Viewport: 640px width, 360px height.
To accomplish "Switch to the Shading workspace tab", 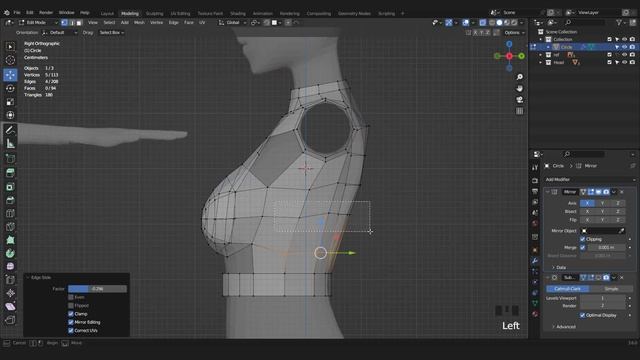I will 238,13.
